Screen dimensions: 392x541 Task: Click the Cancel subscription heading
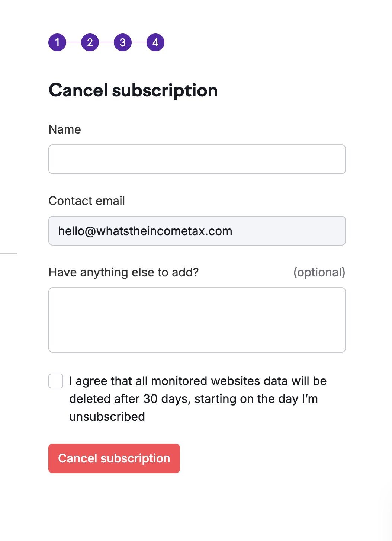click(133, 90)
